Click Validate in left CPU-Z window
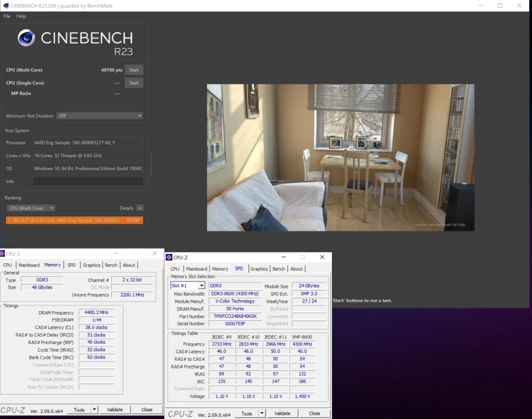The width and height of the screenshot is (532, 419). 115,410
